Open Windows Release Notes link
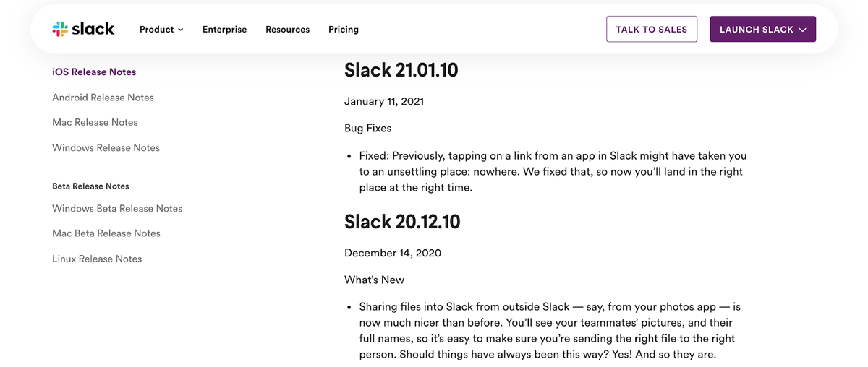The width and height of the screenshot is (868, 367). click(106, 148)
